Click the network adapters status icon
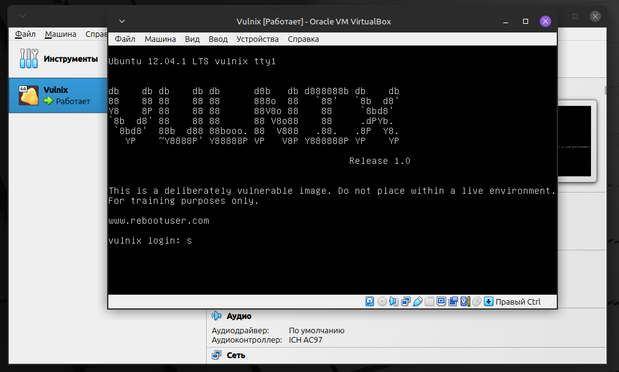 pos(406,302)
